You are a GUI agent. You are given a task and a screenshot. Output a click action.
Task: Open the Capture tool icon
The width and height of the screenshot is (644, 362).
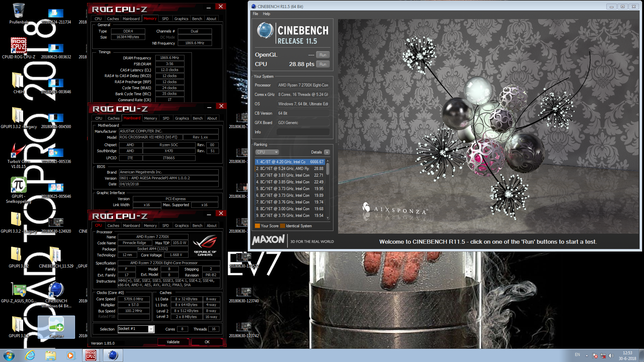(x=56, y=327)
